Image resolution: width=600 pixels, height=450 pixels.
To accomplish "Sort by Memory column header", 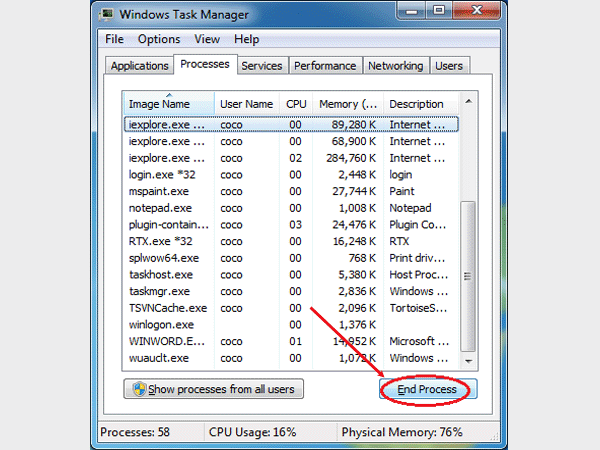I will click(x=348, y=104).
